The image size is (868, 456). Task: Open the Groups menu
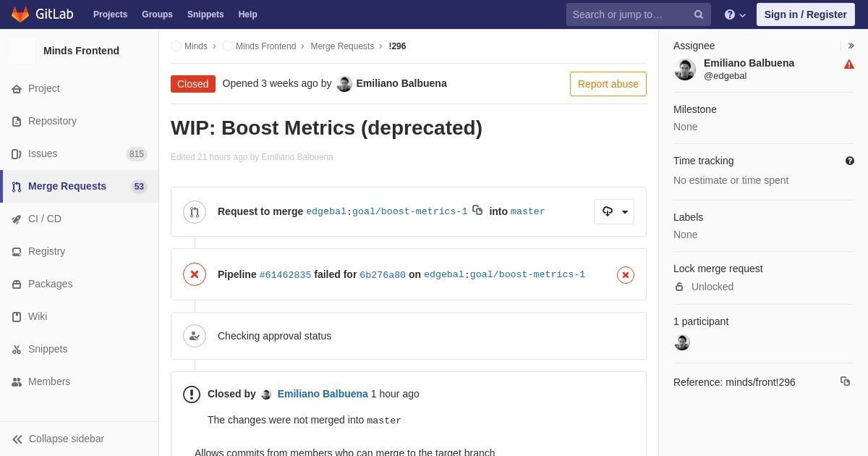(x=157, y=14)
